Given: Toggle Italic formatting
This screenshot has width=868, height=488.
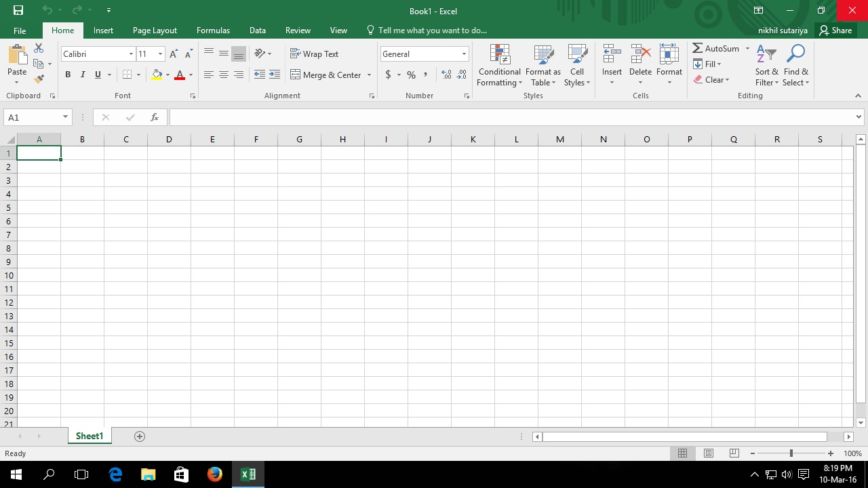Looking at the screenshot, I should pyautogui.click(x=83, y=75).
